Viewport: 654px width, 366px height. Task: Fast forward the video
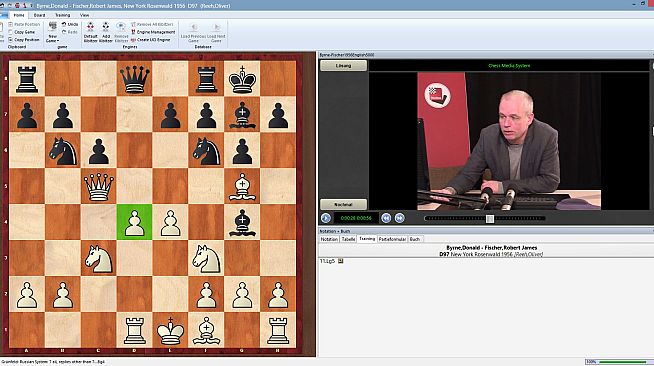pyautogui.click(x=400, y=218)
